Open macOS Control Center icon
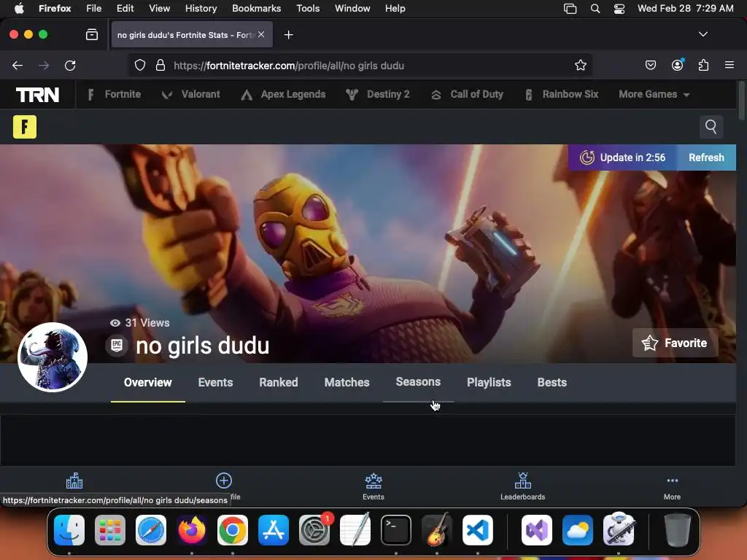The width and height of the screenshot is (747, 560). coord(619,9)
